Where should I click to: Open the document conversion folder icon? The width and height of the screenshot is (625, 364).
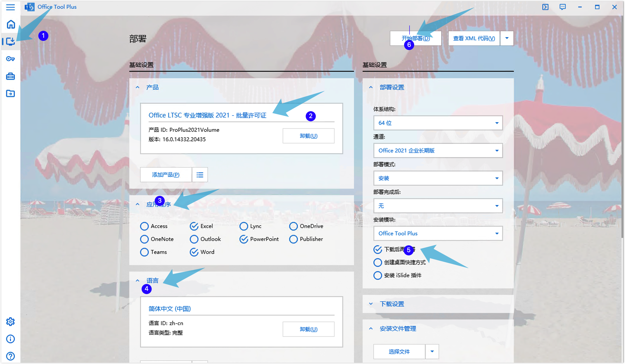pyautogui.click(x=10, y=93)
